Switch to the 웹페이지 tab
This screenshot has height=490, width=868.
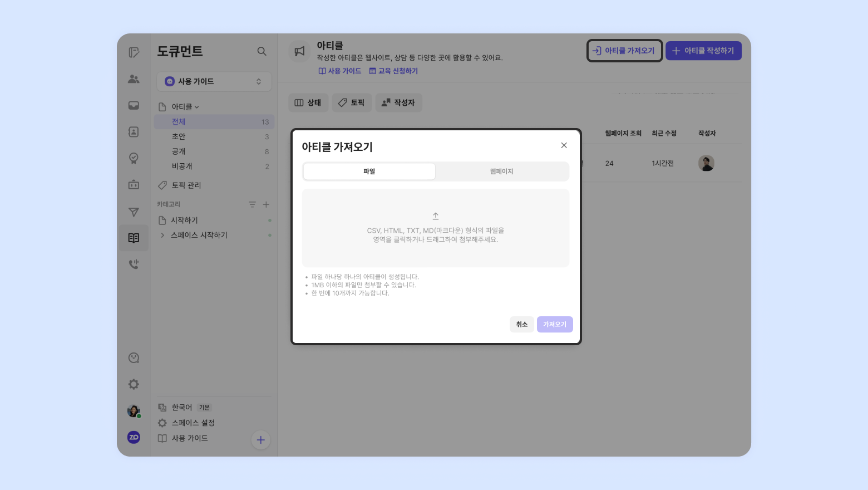click(x=502, y=171)
